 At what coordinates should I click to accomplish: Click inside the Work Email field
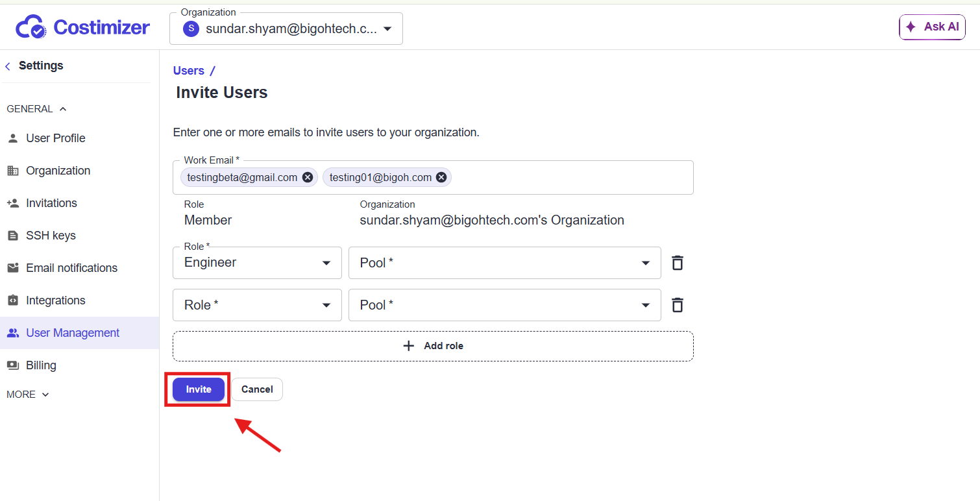click(x=433, y=177)
